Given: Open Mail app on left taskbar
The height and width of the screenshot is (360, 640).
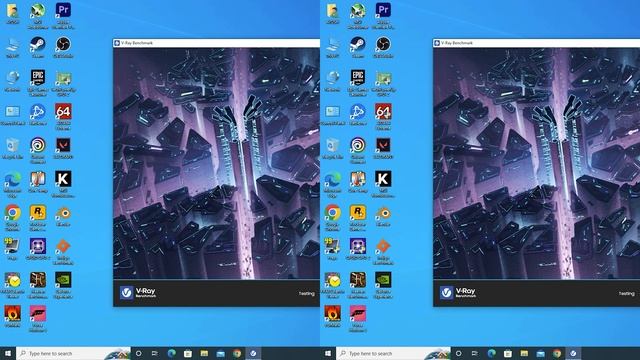Looking at the screenshot, I should click(x=220, y=353).
